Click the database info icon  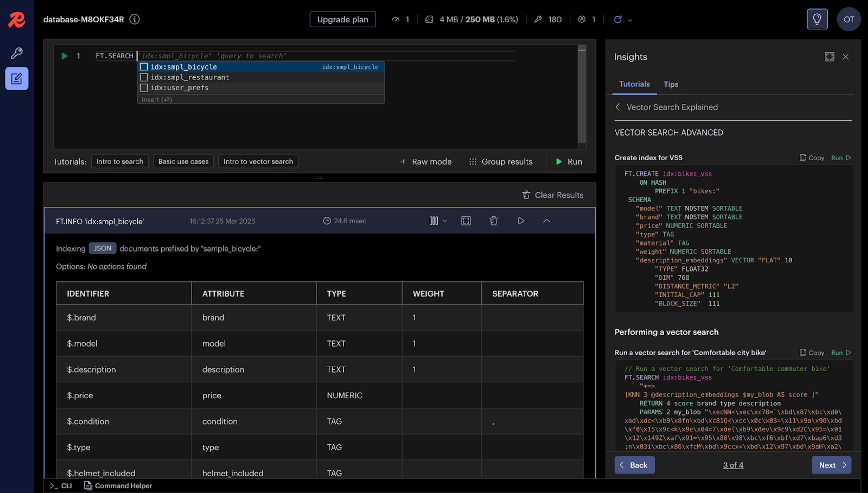135,19
